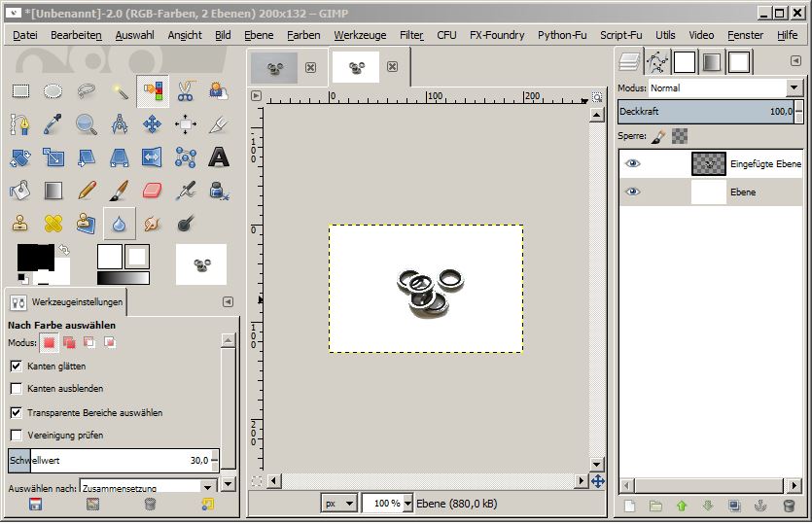The image size is (812, 524).
Task: Select the Text tool
Action: tap(219, 157)
